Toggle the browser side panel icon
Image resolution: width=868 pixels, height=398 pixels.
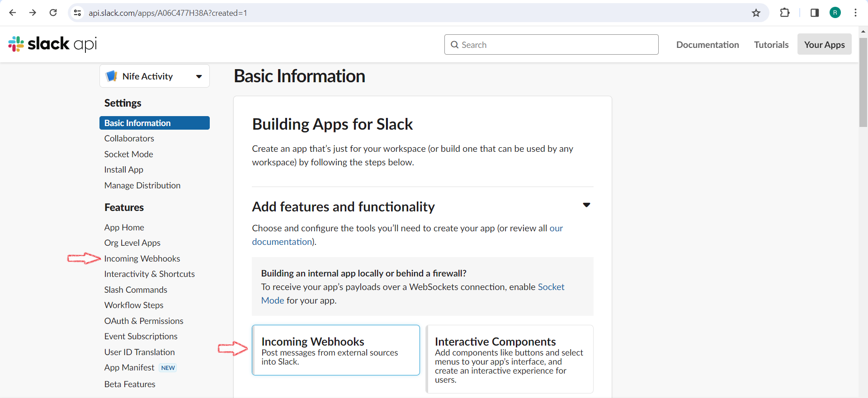tap(815, 13)
